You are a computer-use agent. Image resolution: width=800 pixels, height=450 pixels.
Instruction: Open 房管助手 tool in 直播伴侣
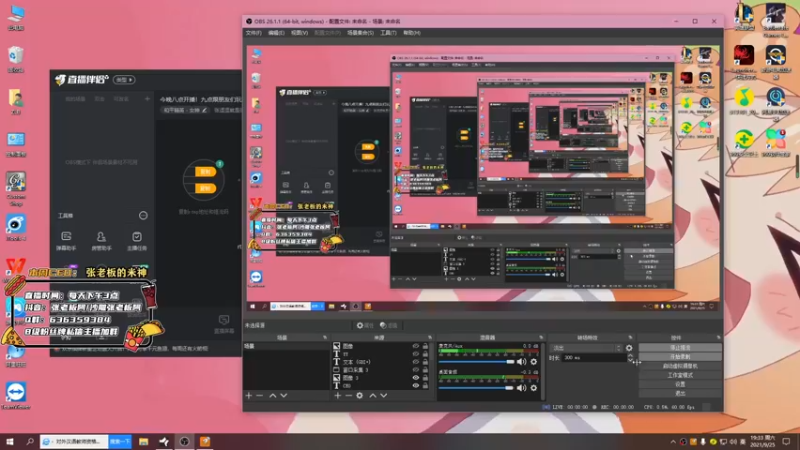click(x=101, y=241)
